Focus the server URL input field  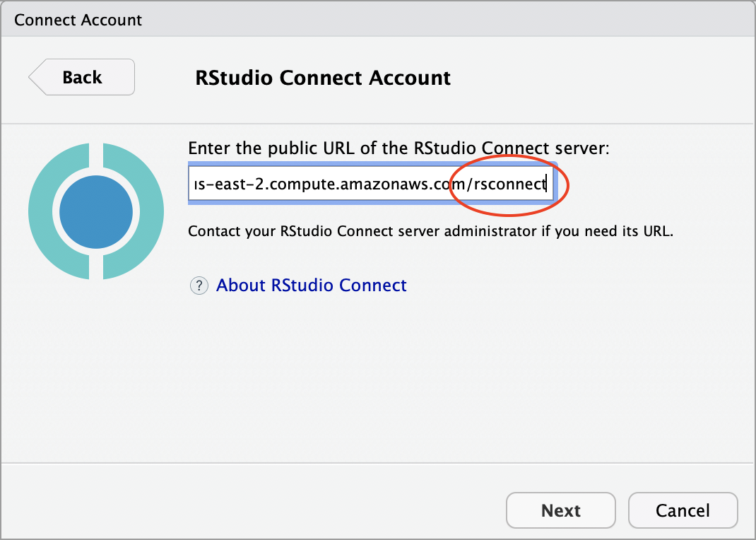click(x=370, y=183)
